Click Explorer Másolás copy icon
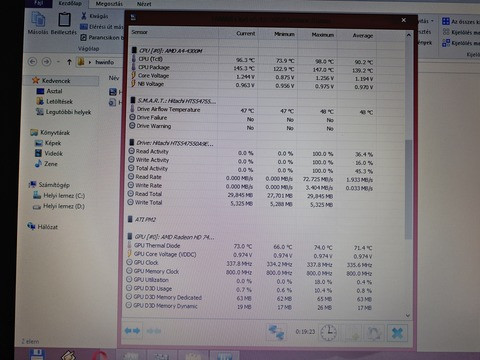The width and height of the screenshot is (480, 360). (x=38, y=19)
